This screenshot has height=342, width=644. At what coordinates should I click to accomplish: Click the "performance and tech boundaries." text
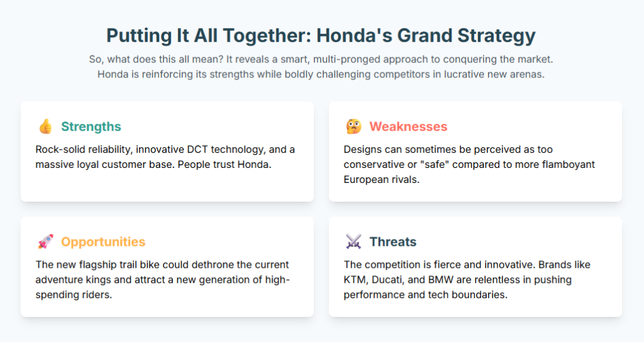pyautogui.click(x=426, y=295)
